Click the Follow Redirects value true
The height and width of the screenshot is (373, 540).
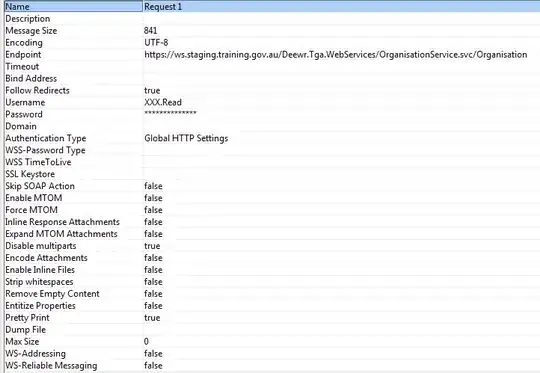[x=152, y=91]
